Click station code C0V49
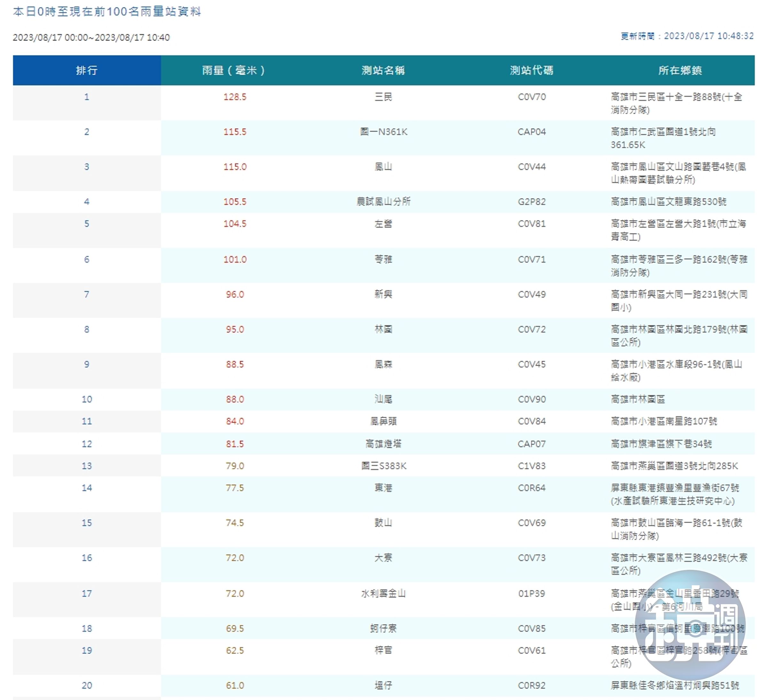This screenshot has width=767, height=700. click(x=531, y=295)
